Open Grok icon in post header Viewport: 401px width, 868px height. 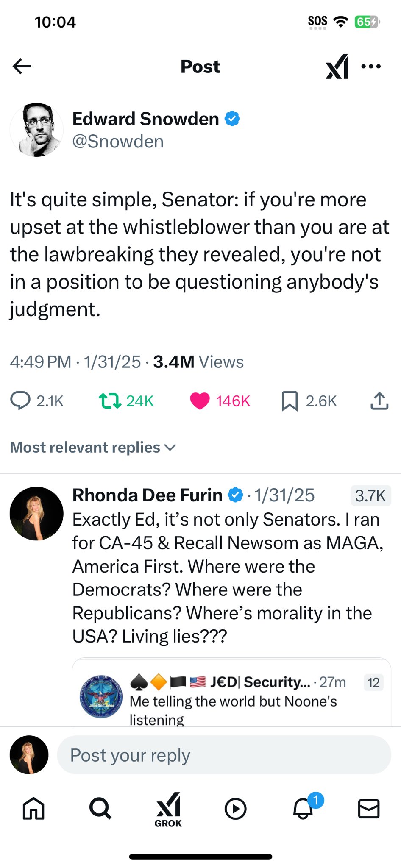tap(337, 67)
